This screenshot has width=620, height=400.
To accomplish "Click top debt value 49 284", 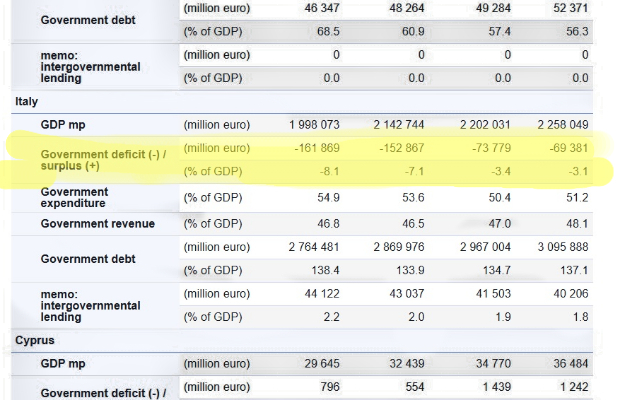I will click(493, 8).
